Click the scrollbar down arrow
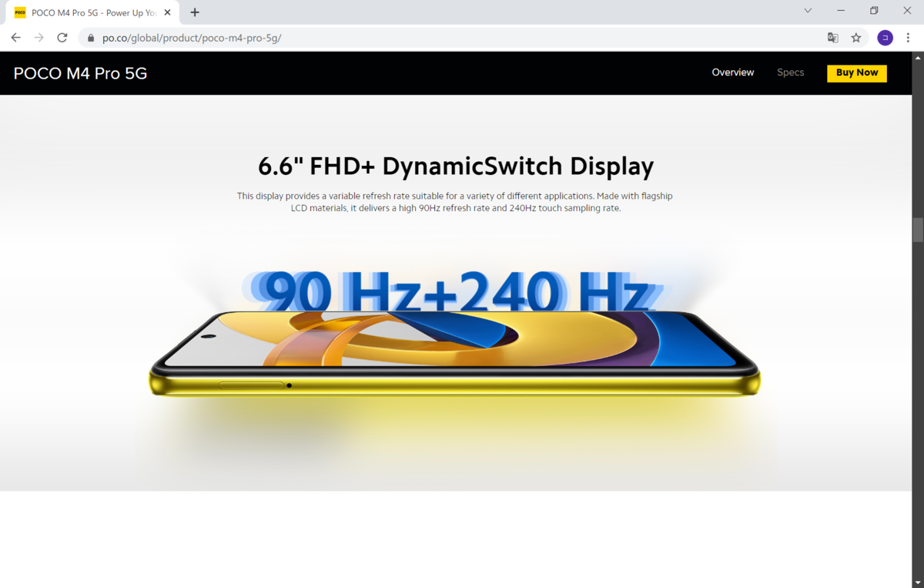Viewport: 924px width, 588px height. tap(917, 582)
